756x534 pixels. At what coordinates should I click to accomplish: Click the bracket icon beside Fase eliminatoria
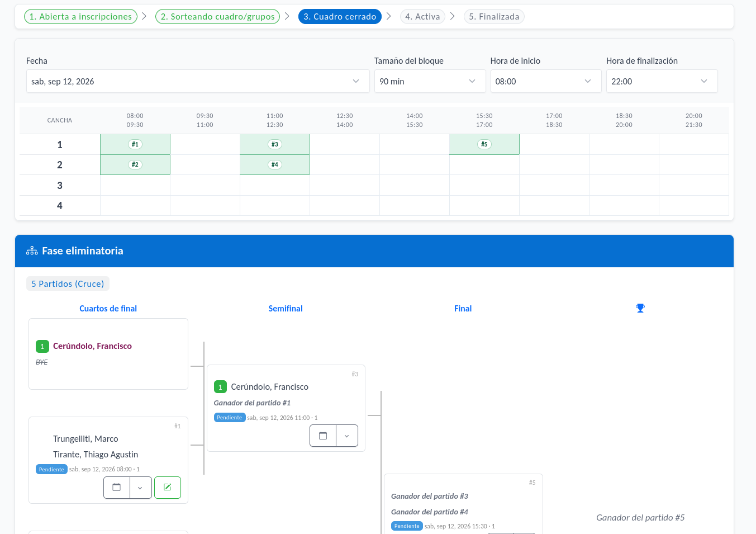(x=32, y=251)
